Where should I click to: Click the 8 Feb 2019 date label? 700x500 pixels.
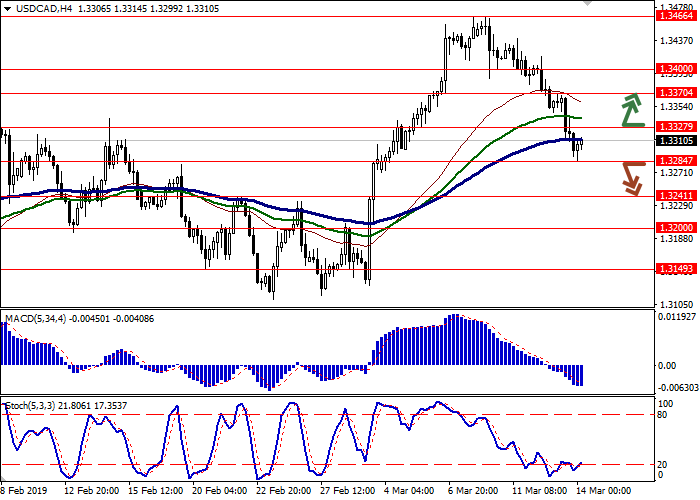tap(24, 491)
